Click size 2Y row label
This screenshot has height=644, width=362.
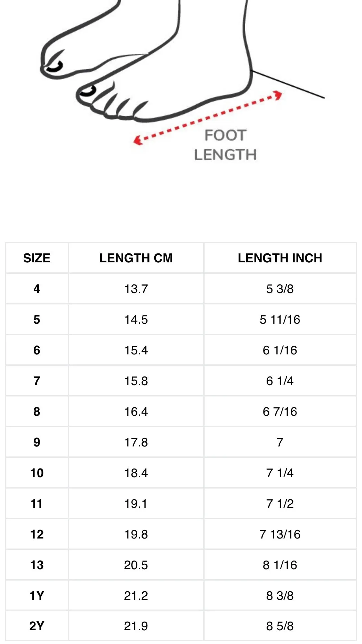click(x=37, y=626)
